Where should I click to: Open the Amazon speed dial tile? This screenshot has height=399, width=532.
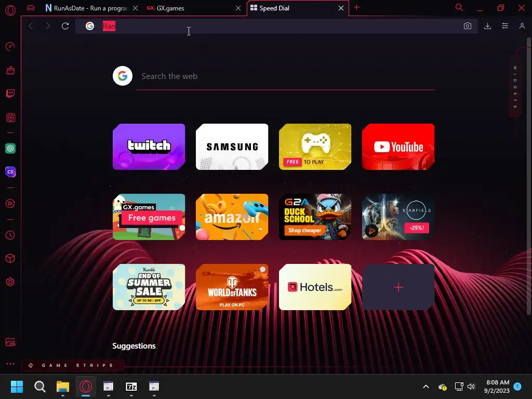[232, 217]
